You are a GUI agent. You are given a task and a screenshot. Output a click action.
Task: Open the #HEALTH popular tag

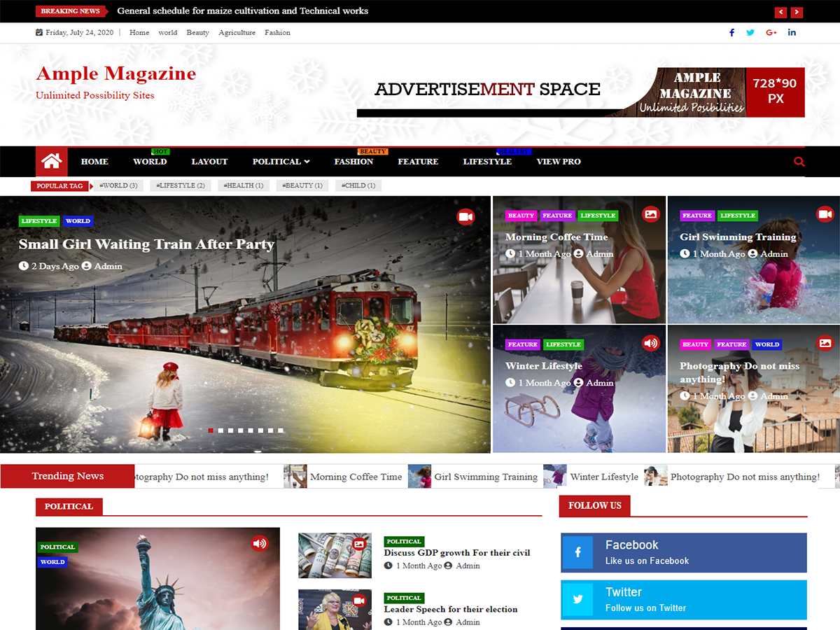[x=243, y=185]
